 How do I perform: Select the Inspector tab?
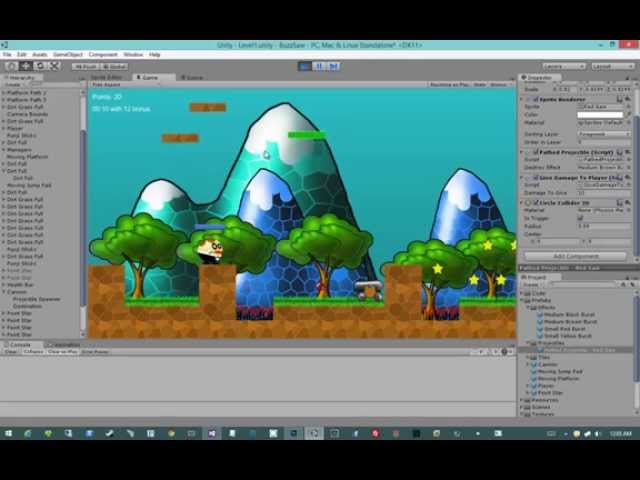540,77
